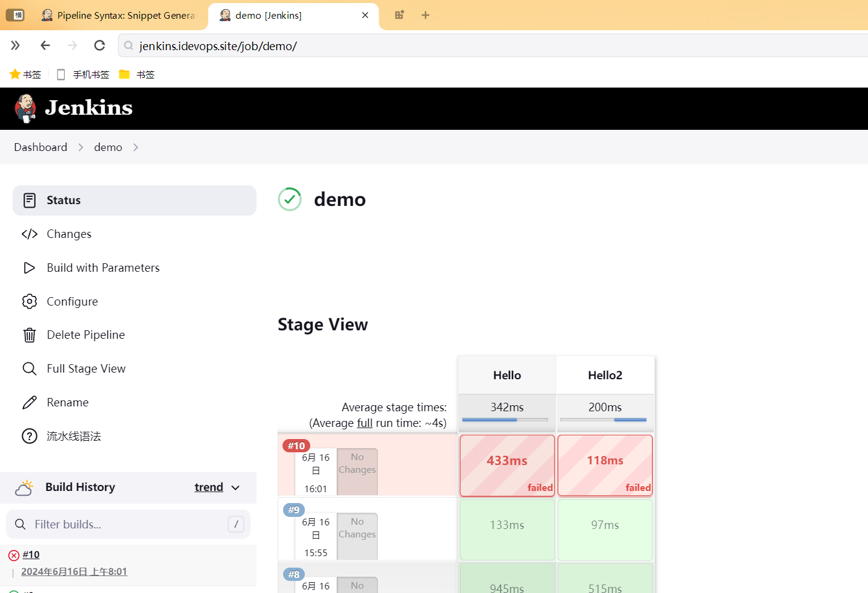Click the slash shortcut key in Filter builds
This screenshot has height=593, width=868.
(236, 524)
